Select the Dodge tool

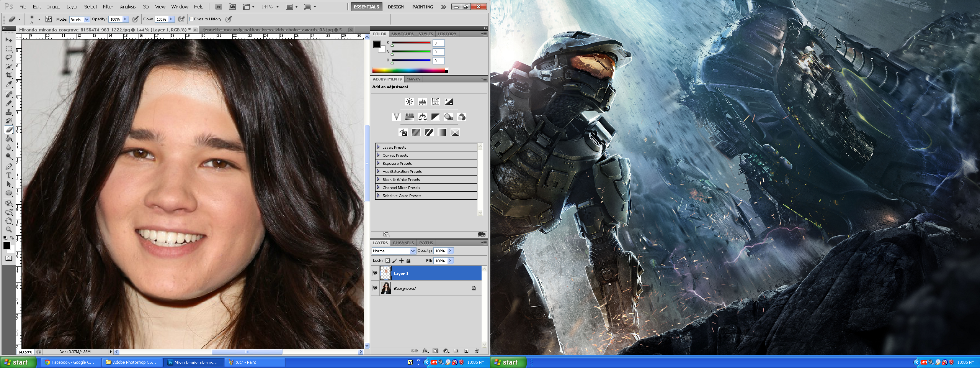tap(9, 156)
